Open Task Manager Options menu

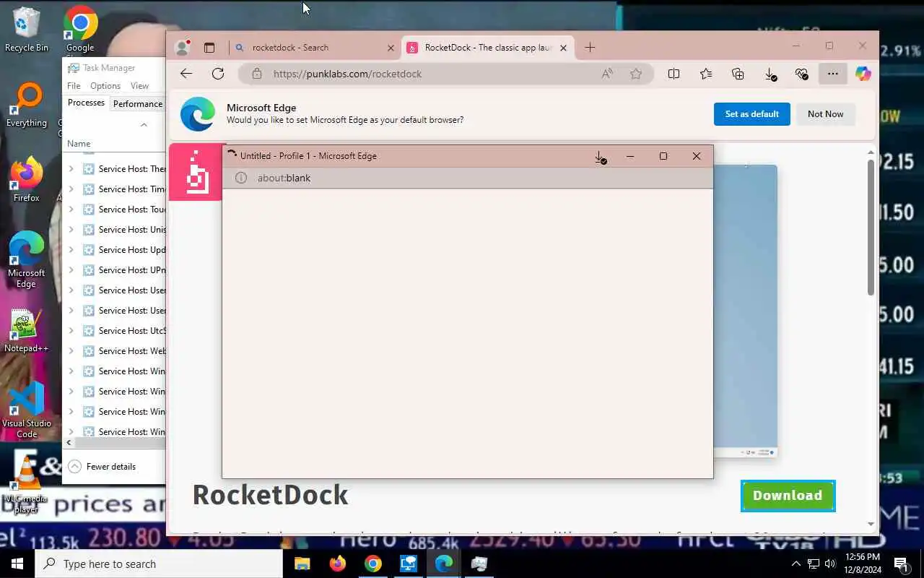pyautogui.click(x=105, y=85)
